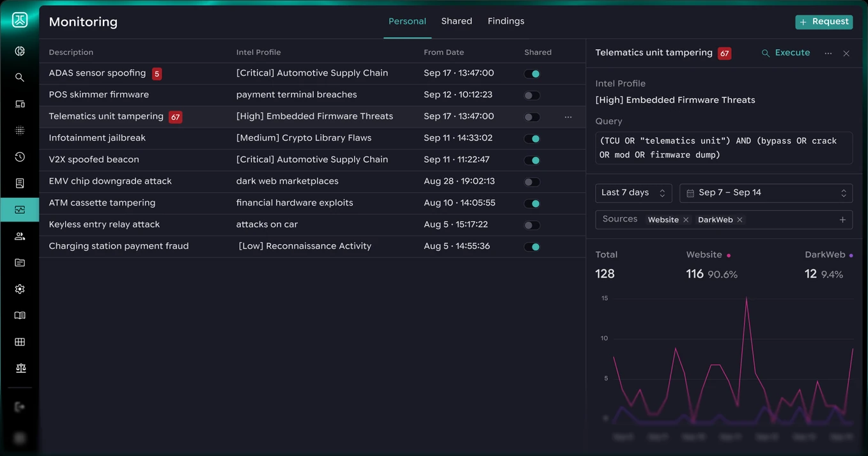Click the red 67 badge in panel header

point(724,54)
